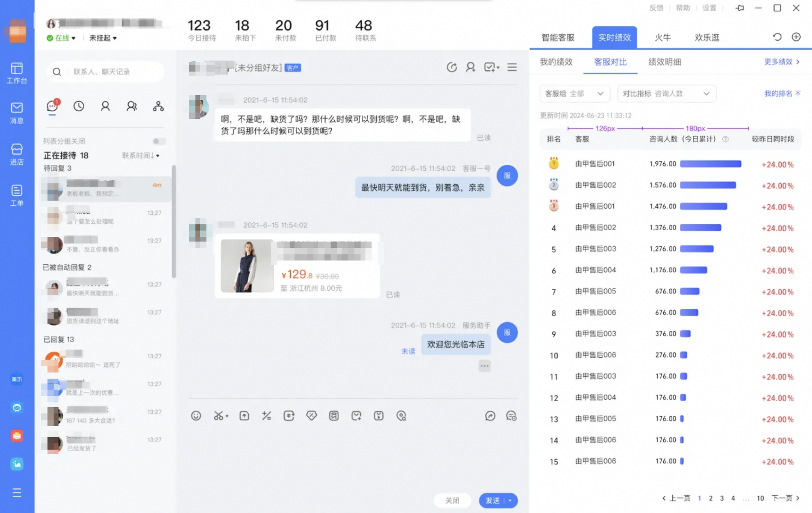
Task: Select the 我的绩效 sub-tab
Action: tap(556, 62)
